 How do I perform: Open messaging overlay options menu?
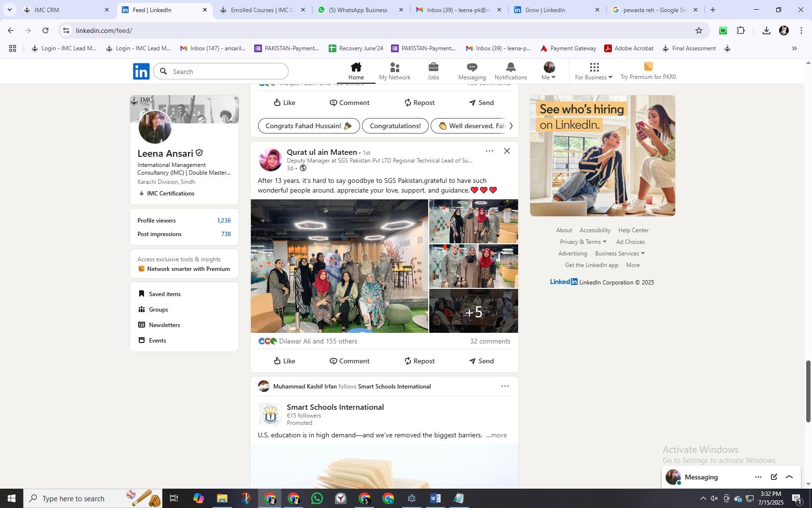click(758, 477)
